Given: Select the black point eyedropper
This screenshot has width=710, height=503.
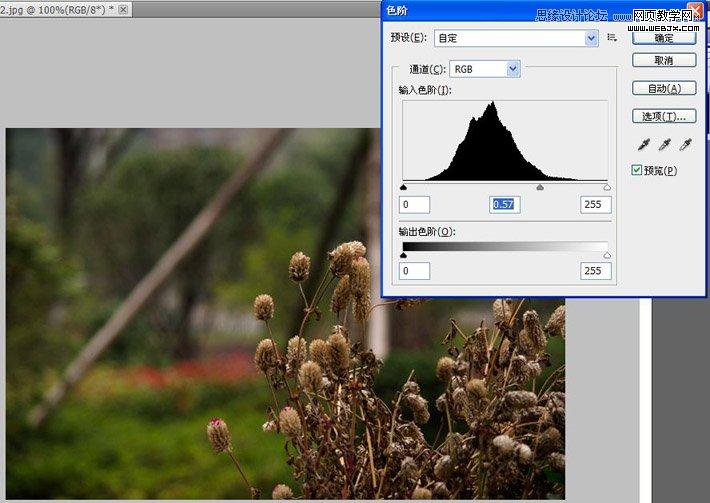Looking at the screenshot, I should [643, 145].
